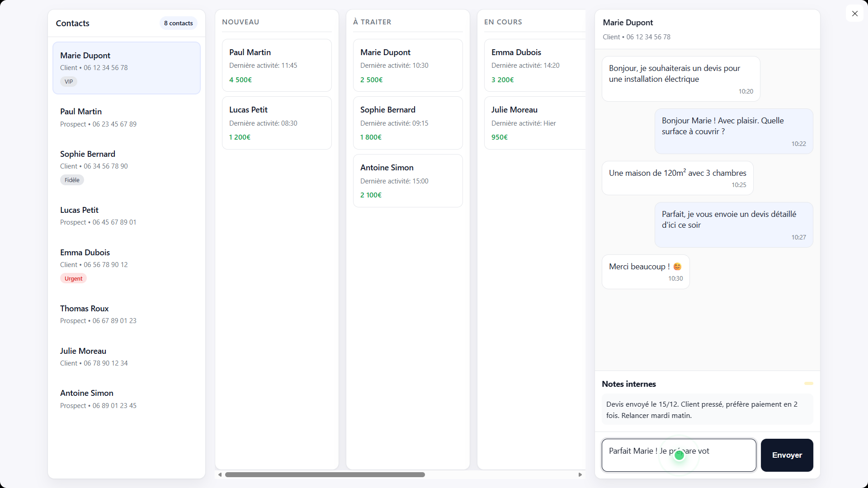This screenshot has width=868, height=488.
Task: Click the Urgent tag on Emma Dubois
Action: point(73,278)
